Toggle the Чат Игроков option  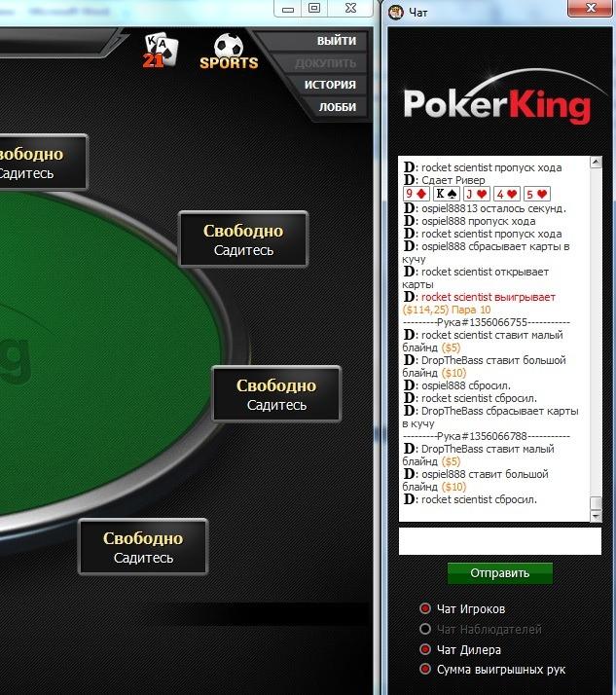424,608
